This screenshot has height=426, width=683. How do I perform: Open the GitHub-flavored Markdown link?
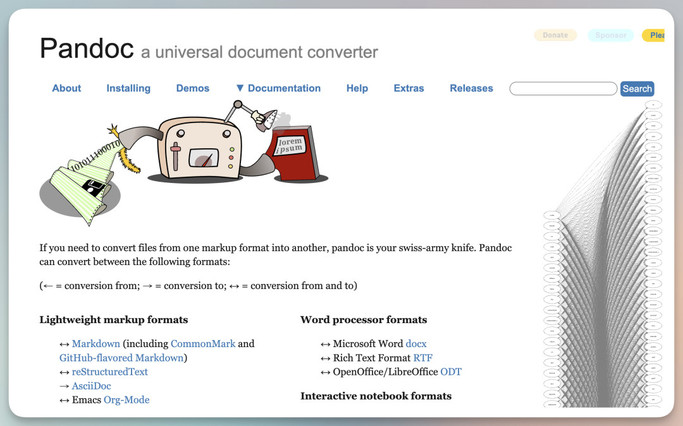[x=121, y=358]
